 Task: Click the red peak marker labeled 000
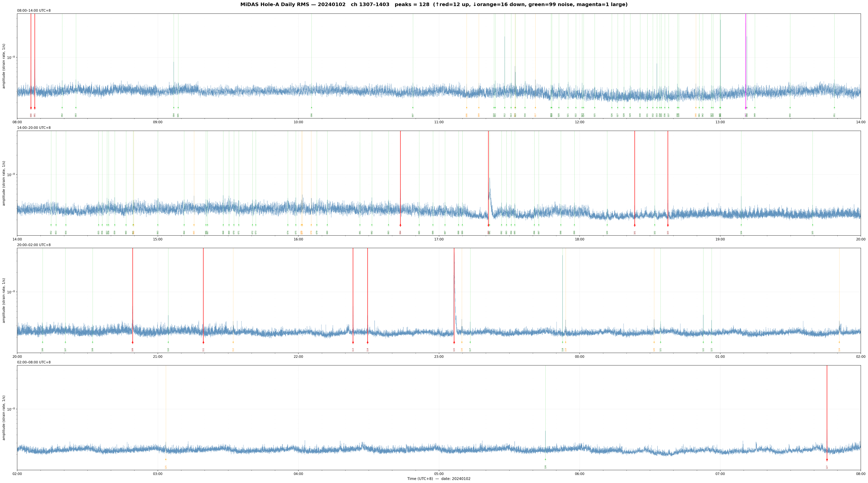coord(31,108)
